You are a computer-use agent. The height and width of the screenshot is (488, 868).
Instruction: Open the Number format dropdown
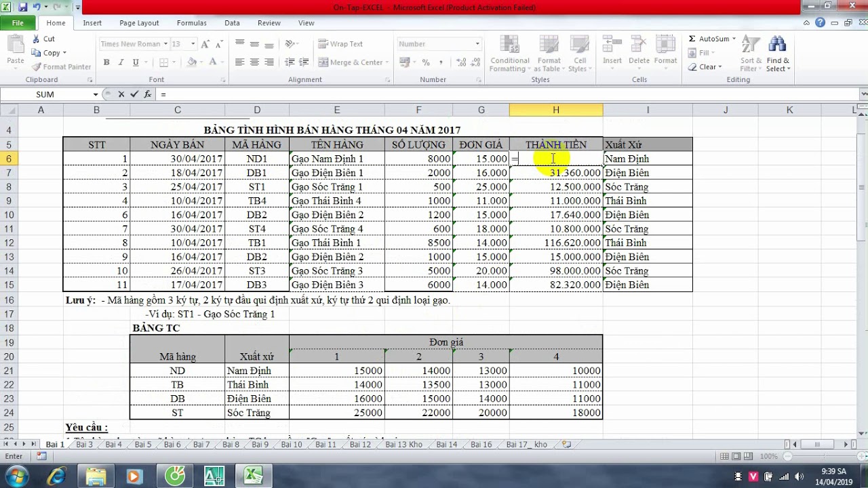click(477, 44)
